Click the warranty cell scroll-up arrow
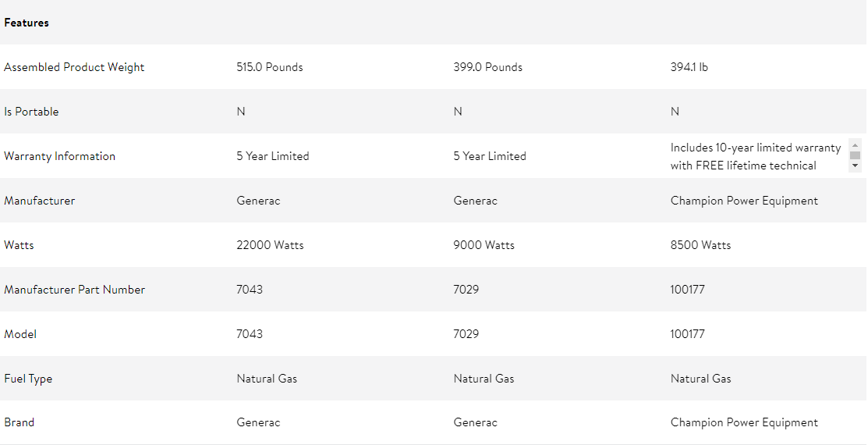Viewport: 868px width, 445px height. pos(855,145)
